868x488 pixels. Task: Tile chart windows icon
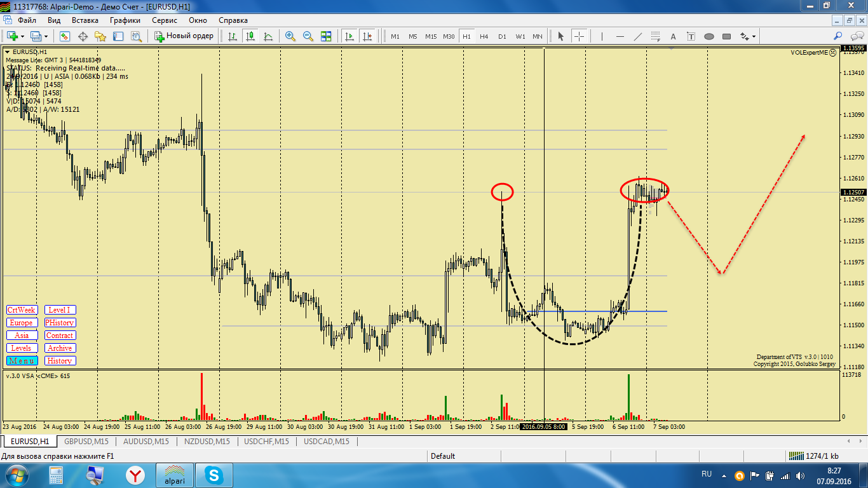click(326, 36)
